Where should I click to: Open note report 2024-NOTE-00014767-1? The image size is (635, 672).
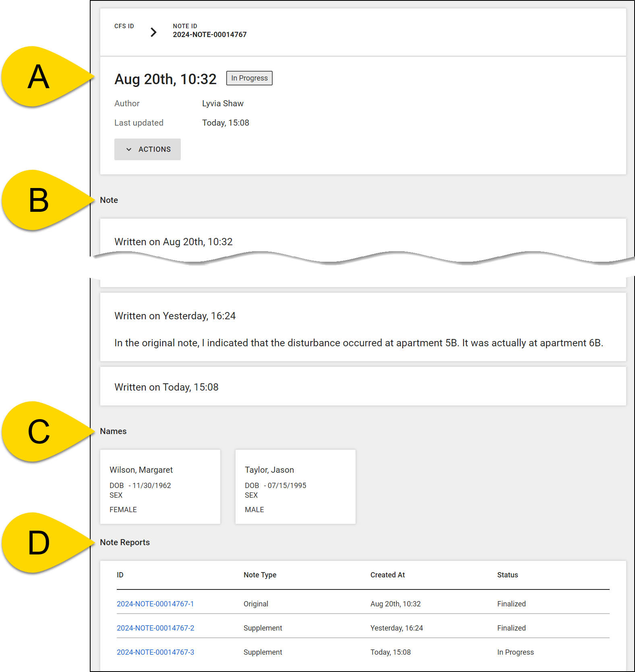point(155,604)
